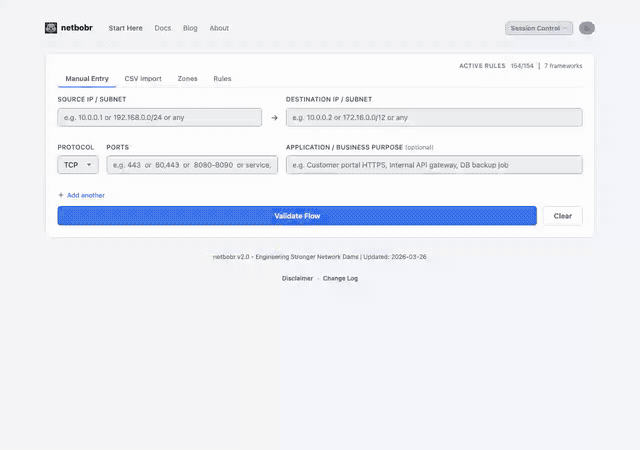Click the Clear button

562,216
